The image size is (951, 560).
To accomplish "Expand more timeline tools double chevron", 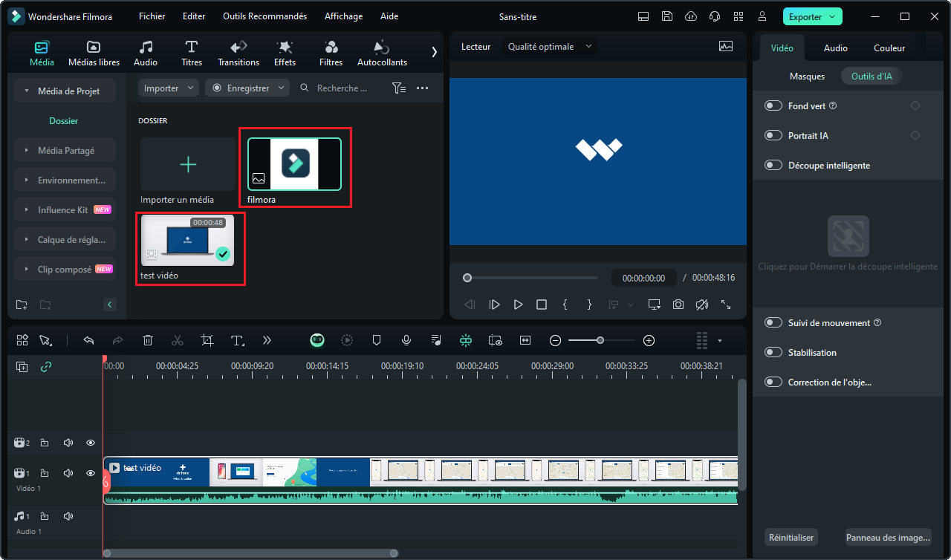I will tap(267, 340).
